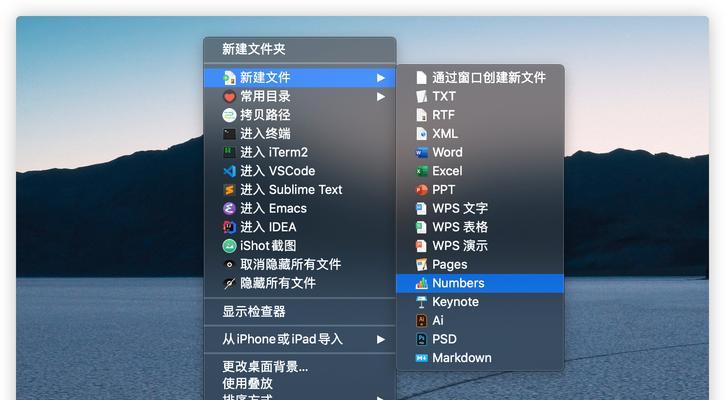Select 通过窗口创建新文件 in submenu
Screen dimensions: 725x400
(480, 78)
